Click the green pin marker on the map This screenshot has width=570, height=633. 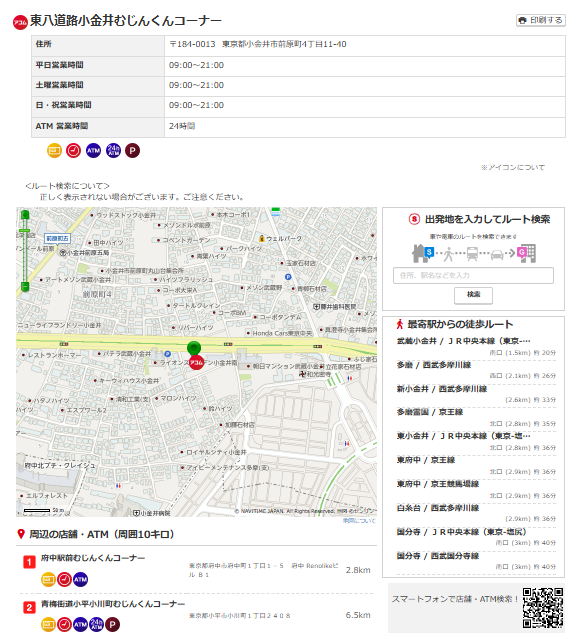pyautogui.click(x=194, y=348)
